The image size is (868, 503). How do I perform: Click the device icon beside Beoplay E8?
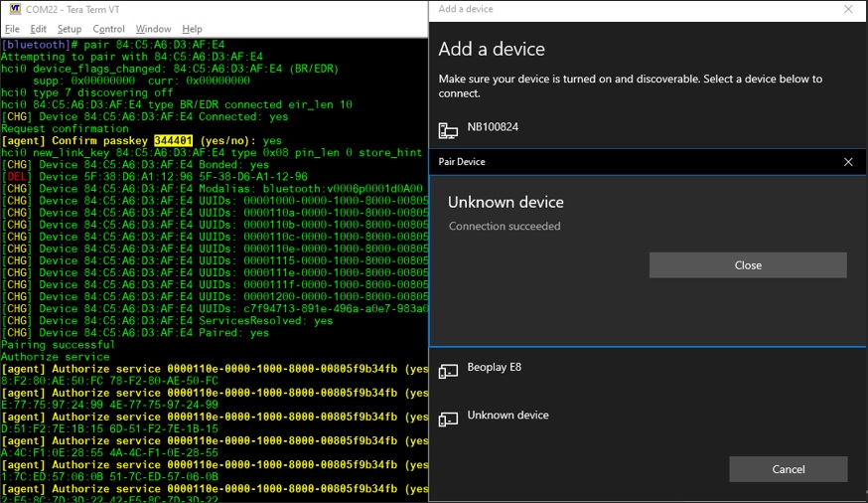click(x=449, y=371)
